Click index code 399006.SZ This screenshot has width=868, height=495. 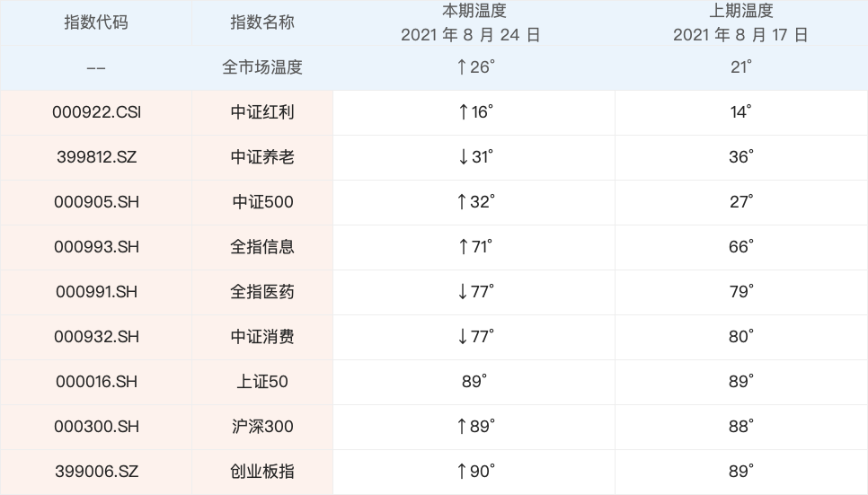(x=96, y=472)
